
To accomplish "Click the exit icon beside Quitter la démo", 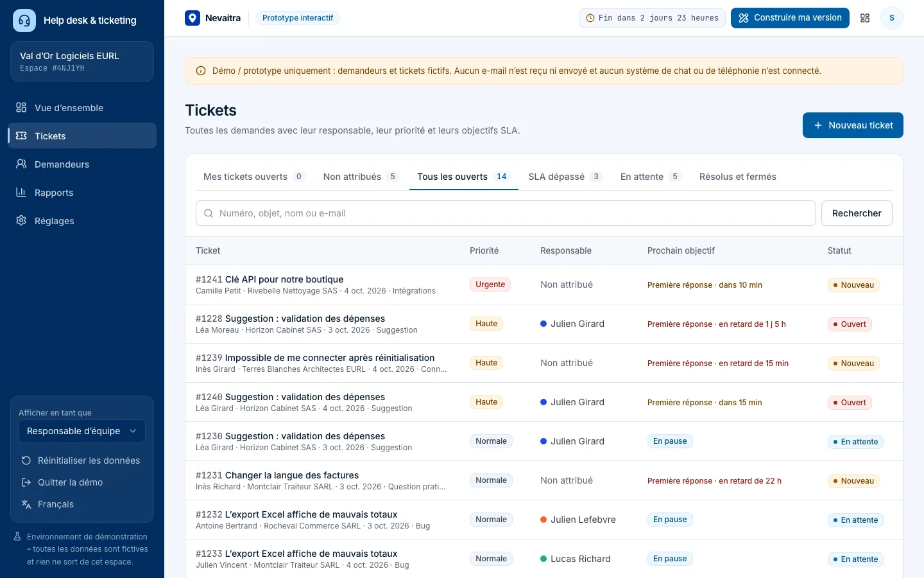I will point(26,482).
